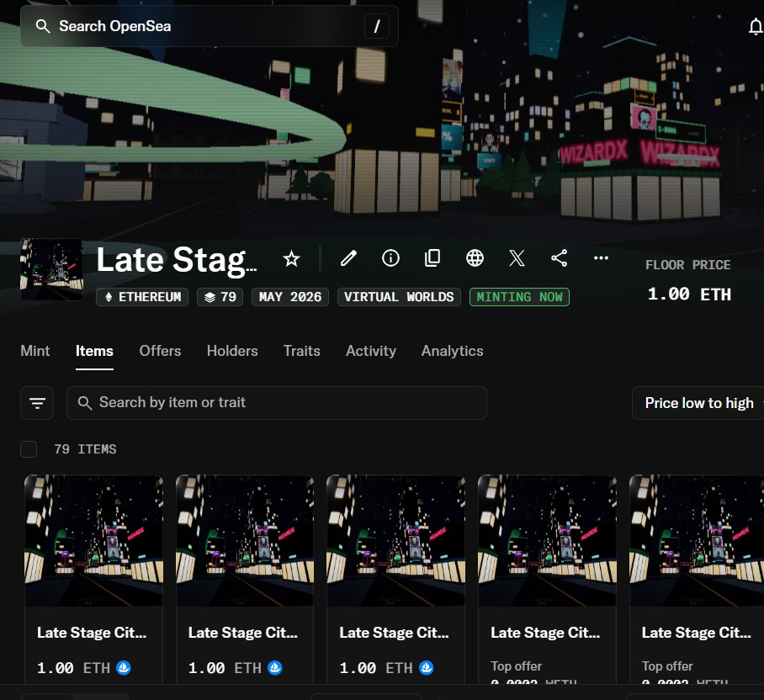This screenshot has width=764, height=700.
Task: Open the first item card image
Action: coord(94,541)
